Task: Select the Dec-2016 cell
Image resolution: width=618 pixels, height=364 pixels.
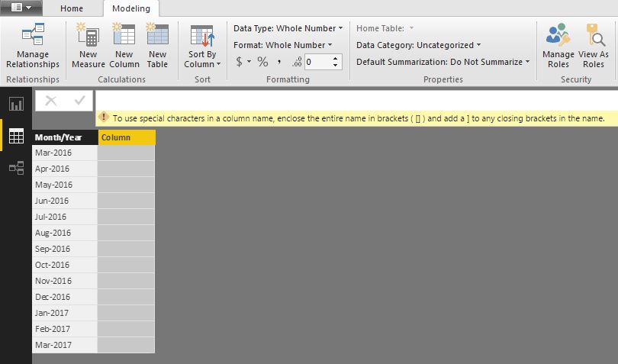Action: pyautogui.click(x=65, y=297)
